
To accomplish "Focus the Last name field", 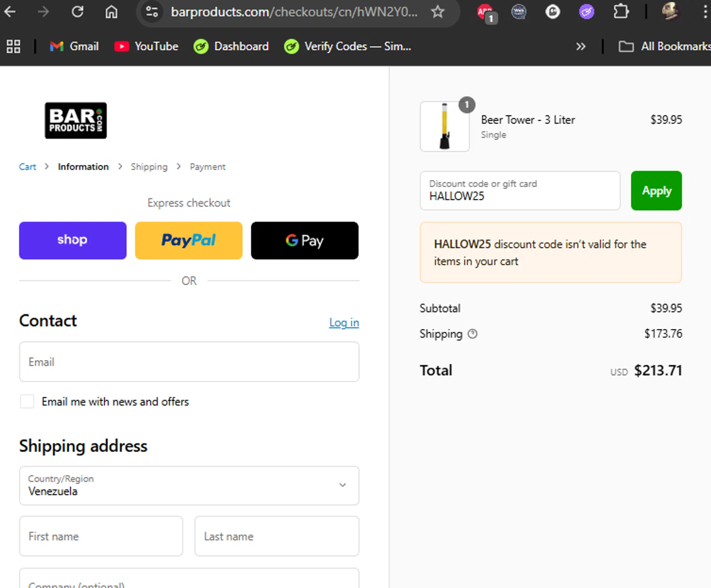I will 277,536.
